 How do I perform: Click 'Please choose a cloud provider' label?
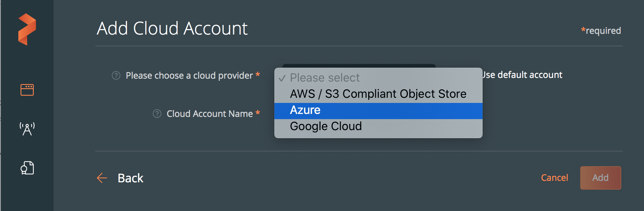(189, 76)
